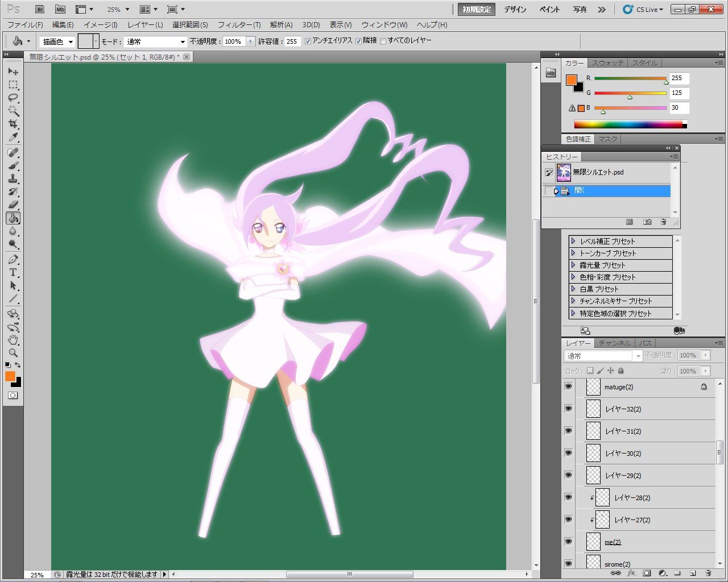
Task: Select the Pen tool
Action: [x=13, y=260]
